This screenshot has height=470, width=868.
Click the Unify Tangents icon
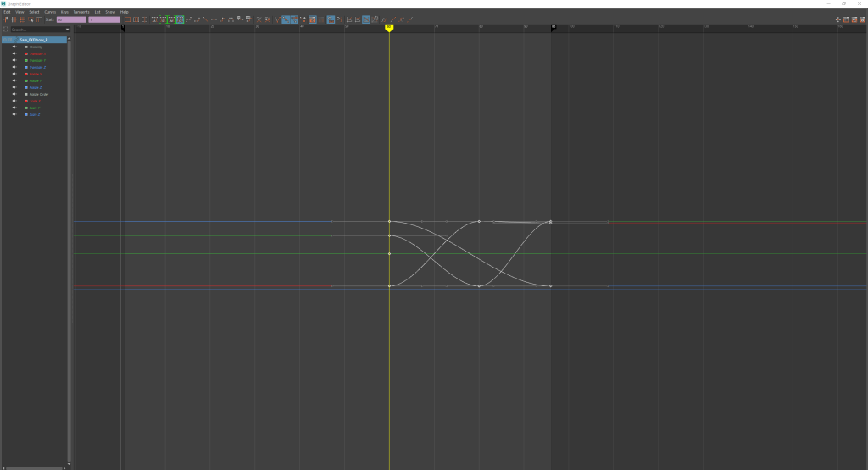click(x=267, y=19)
